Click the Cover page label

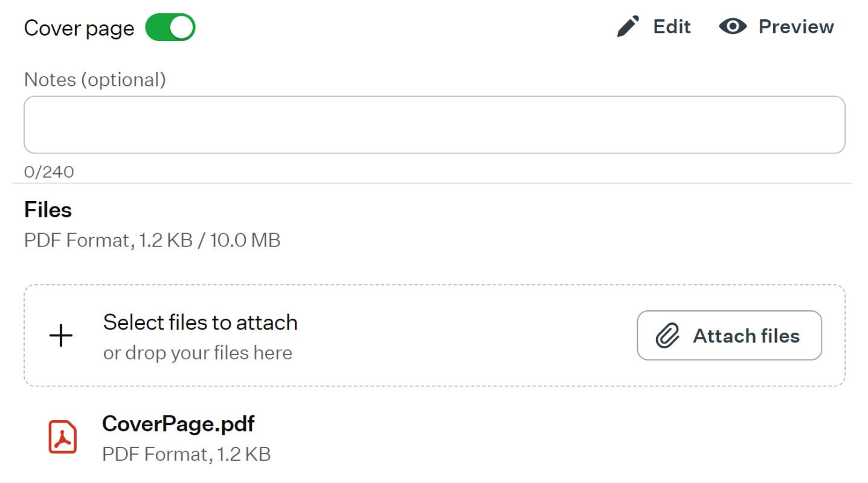point(79,28)
